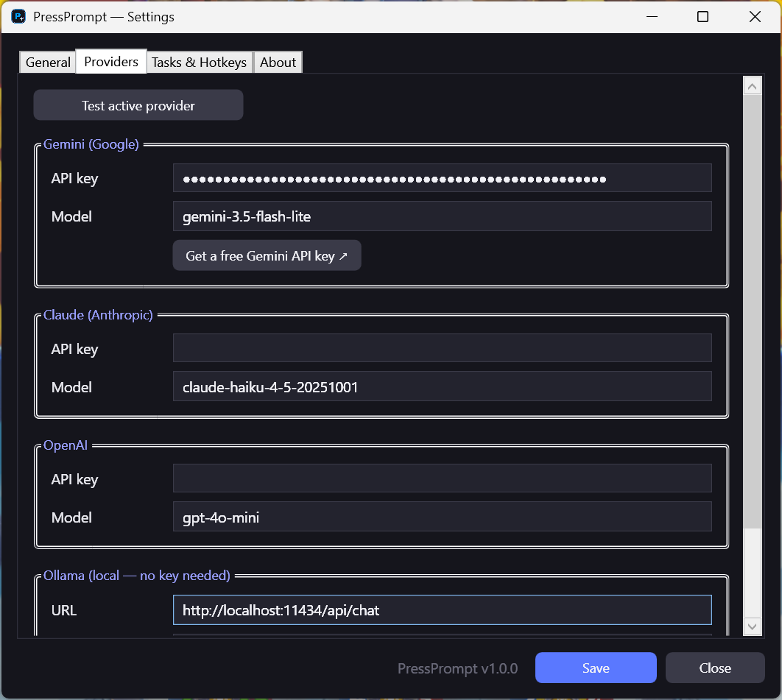
Task: Select the Providers tab
Action: click(111, 61)
